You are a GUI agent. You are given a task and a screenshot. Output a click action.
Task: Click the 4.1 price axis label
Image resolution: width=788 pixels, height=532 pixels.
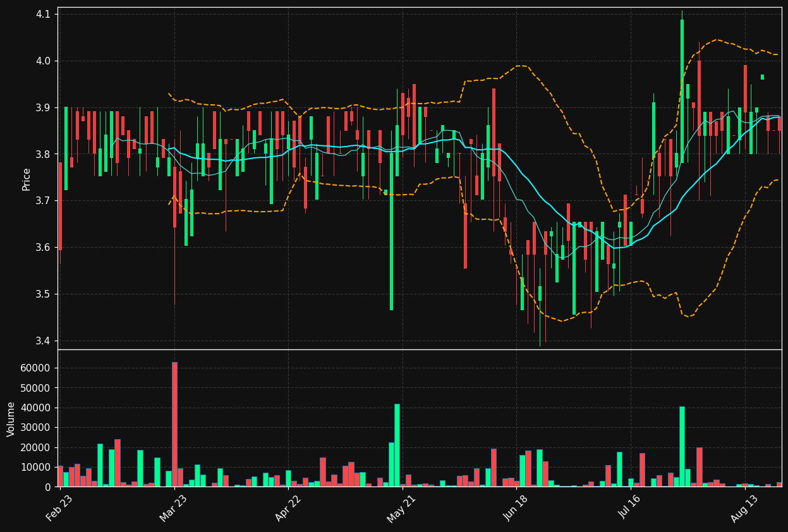click(x=44, y=14)
